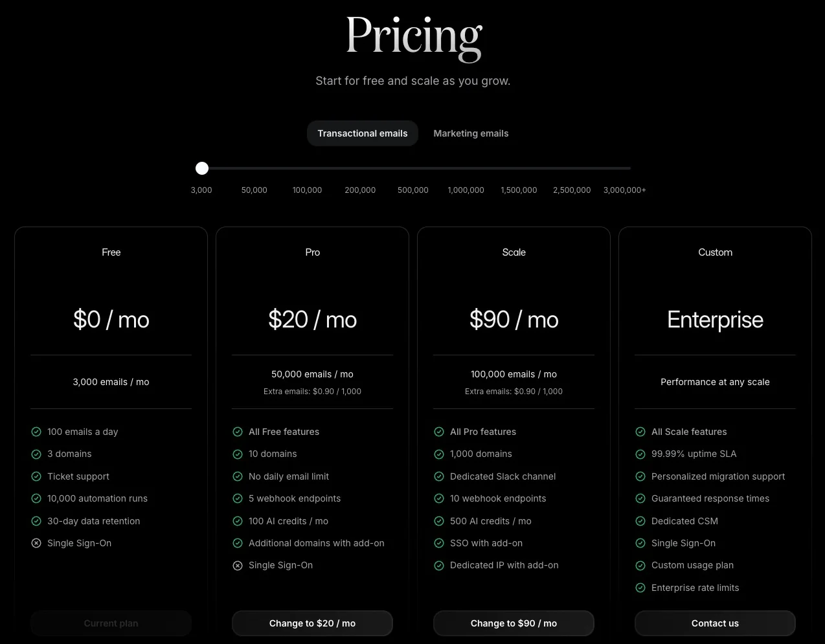Click the checkmark icon beside Enterprise rate limits
The height and width of the screenshot is (644, 825).
(x=640, y=588)
